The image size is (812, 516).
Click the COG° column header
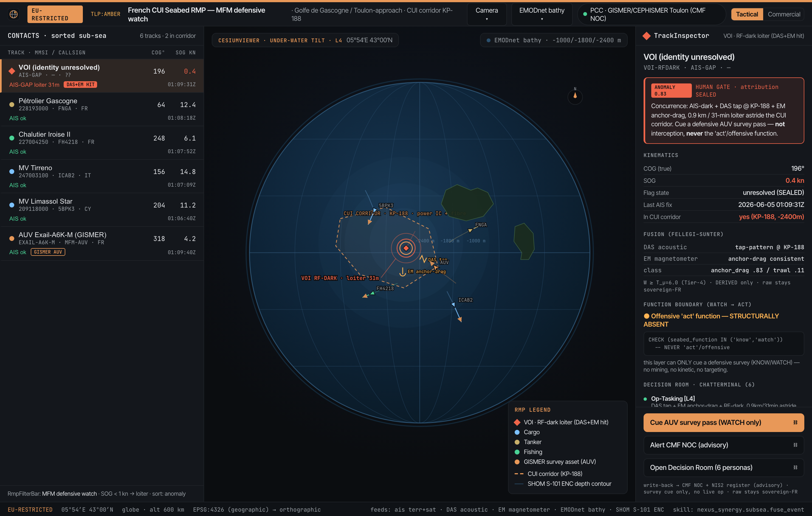pyautogui.click(x=158, y=53)
